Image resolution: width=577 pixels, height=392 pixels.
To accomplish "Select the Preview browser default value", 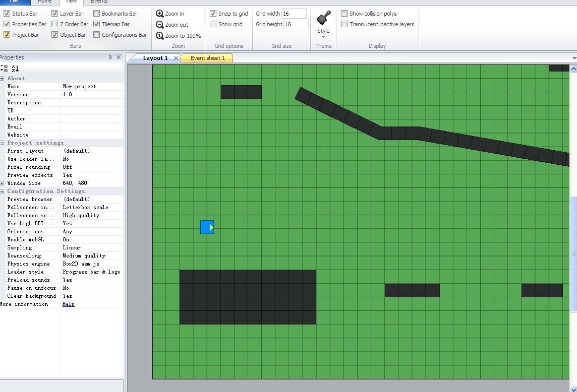I will 92,200.
